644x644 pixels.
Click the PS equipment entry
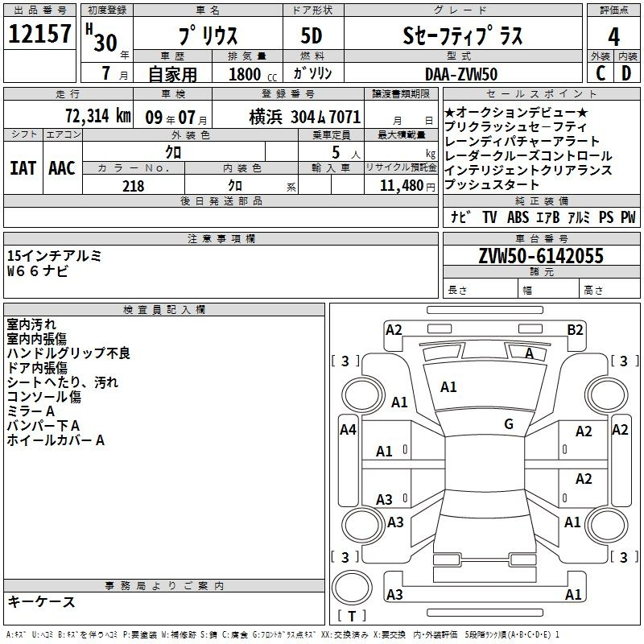tap(606, 217)
